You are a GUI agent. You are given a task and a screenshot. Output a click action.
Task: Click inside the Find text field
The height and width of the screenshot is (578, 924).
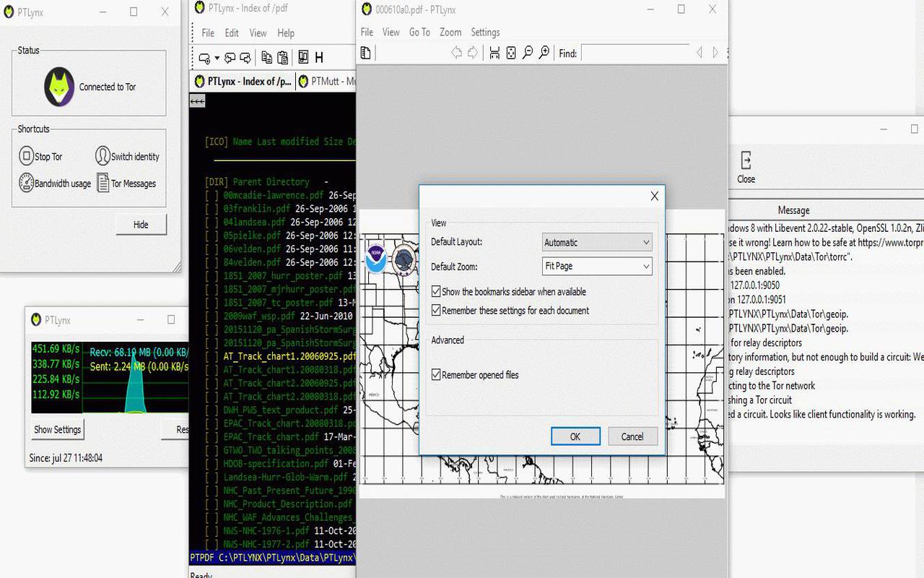coord(635,53)
